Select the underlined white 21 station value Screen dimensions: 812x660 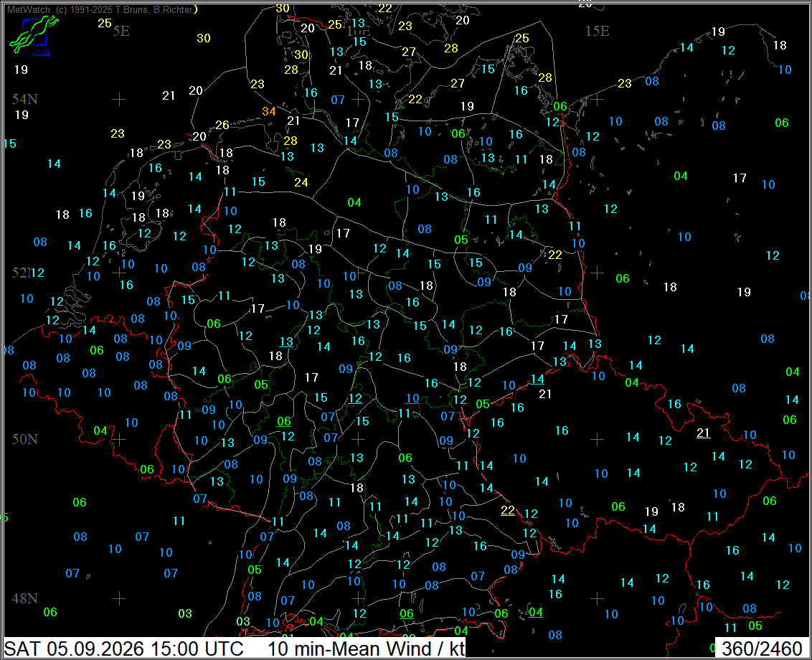[703, 433]
